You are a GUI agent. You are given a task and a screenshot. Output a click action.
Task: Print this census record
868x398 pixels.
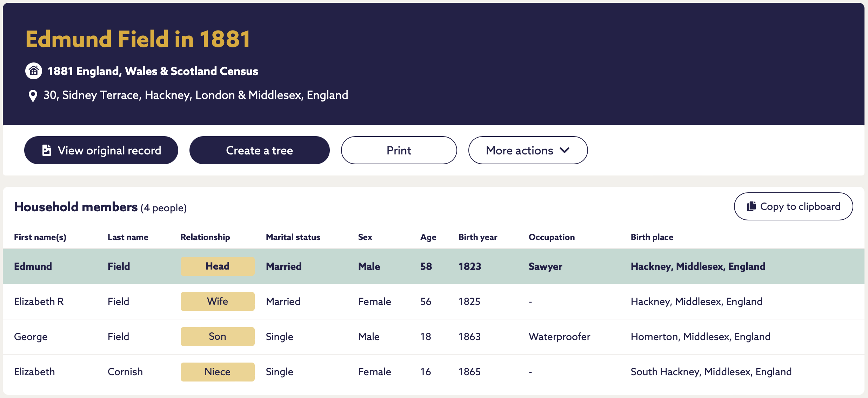point(399,150)
